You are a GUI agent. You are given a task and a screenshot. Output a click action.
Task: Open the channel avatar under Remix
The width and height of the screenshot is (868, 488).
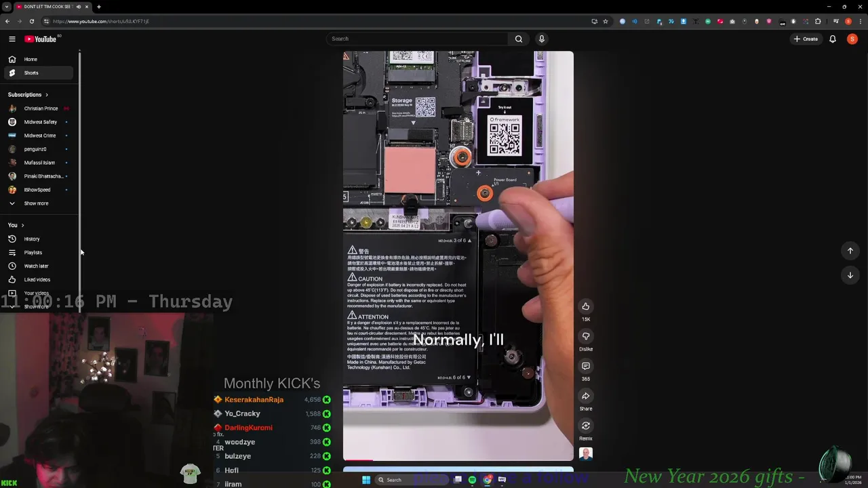[586, 454]
